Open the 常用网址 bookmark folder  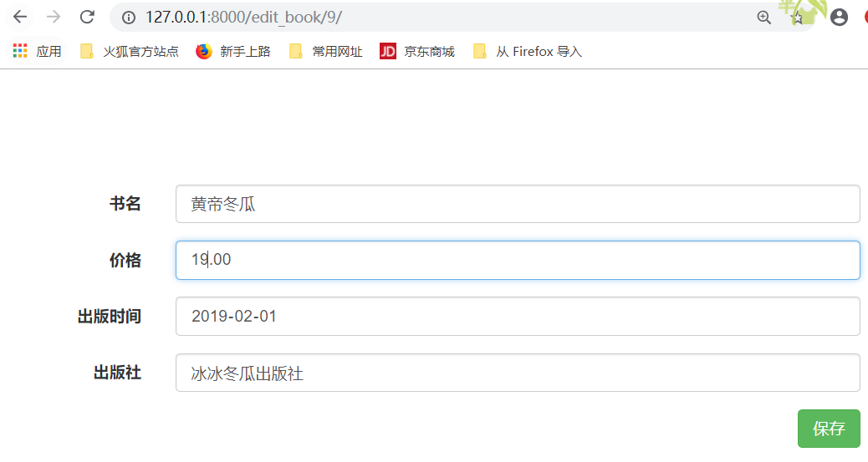pyautogui.click(x=326, y=52)
